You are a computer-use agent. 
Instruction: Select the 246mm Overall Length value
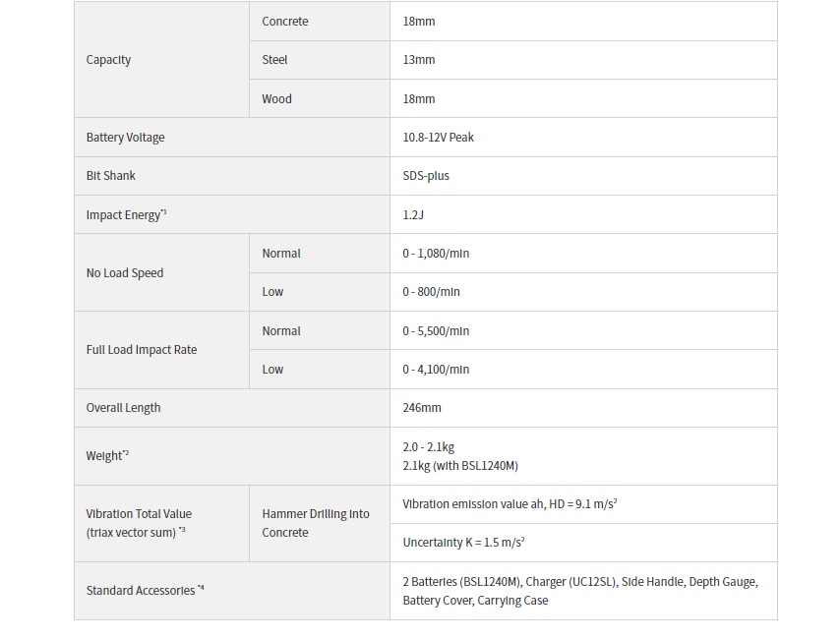coord(422,408)
